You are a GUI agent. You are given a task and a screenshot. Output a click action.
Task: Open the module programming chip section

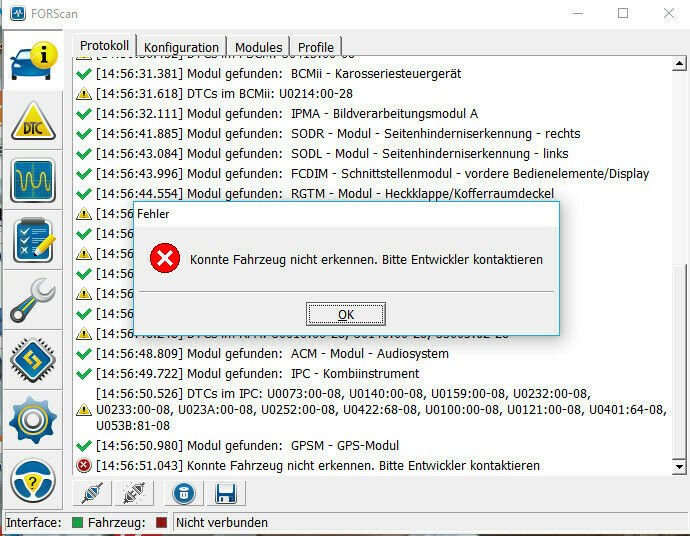point(33,360)
